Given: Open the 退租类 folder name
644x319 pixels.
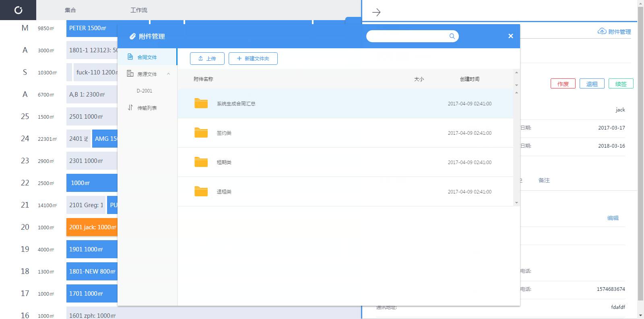Looking at the screenshot, I should click(224, 192).
